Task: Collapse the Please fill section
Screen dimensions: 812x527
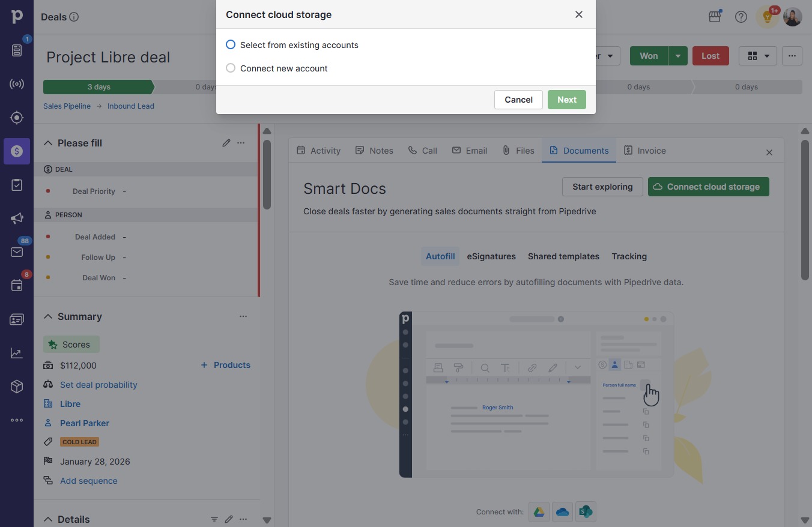Action: (48, 143)
